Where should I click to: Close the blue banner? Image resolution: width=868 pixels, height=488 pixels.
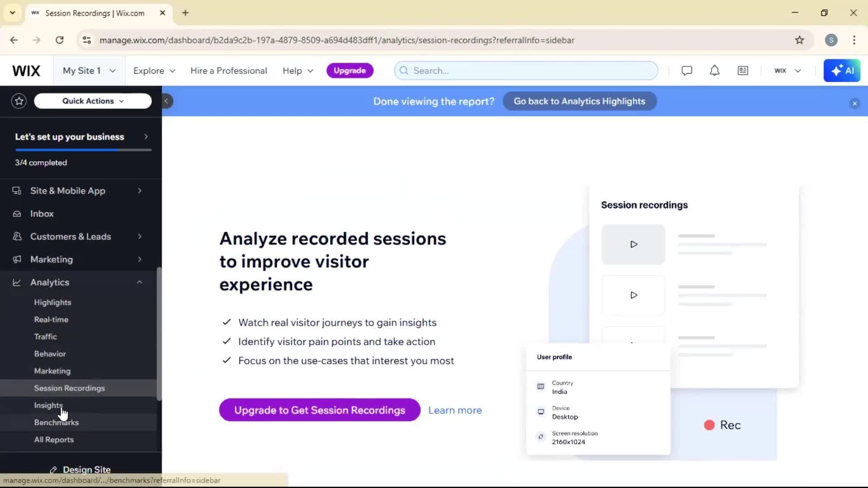pos(854,103)
